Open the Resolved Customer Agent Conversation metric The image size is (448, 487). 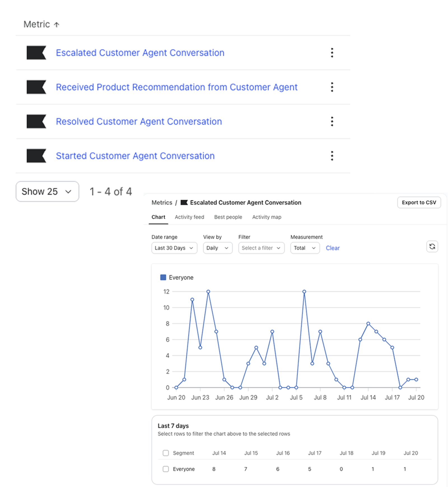tap(139, 122)
